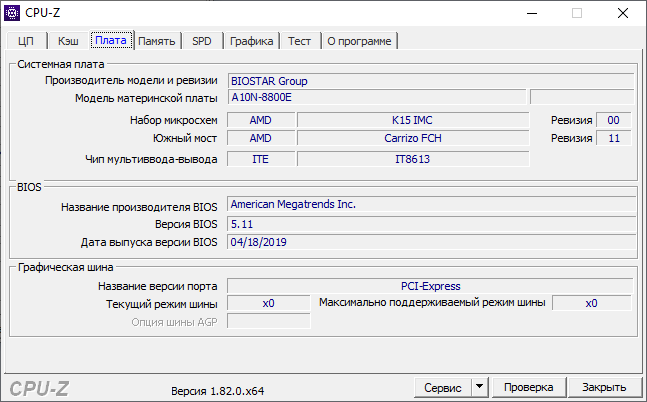The height and width of the screenshot is (402, 647).
Task: Click the K15 IMC chipset value
Action: tap(413, 120)
